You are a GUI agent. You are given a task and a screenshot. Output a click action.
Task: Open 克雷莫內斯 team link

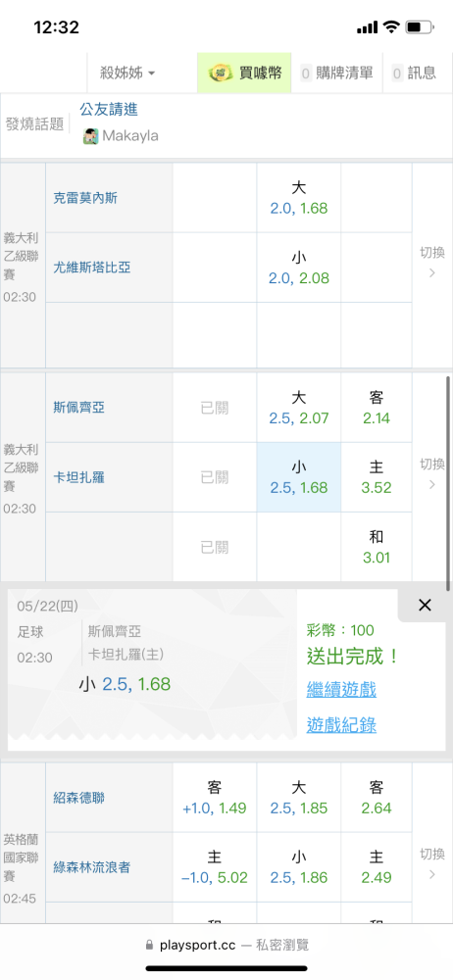(85, 198)
